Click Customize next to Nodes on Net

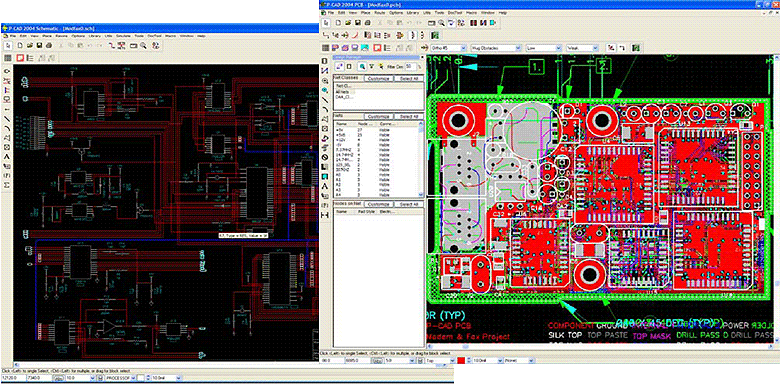click(379, 204)
